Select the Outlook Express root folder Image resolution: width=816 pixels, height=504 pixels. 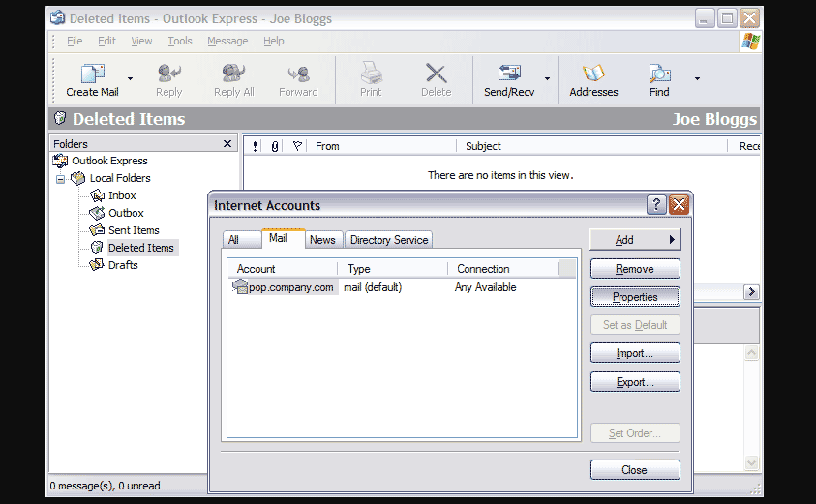click(x=109, y=161)
